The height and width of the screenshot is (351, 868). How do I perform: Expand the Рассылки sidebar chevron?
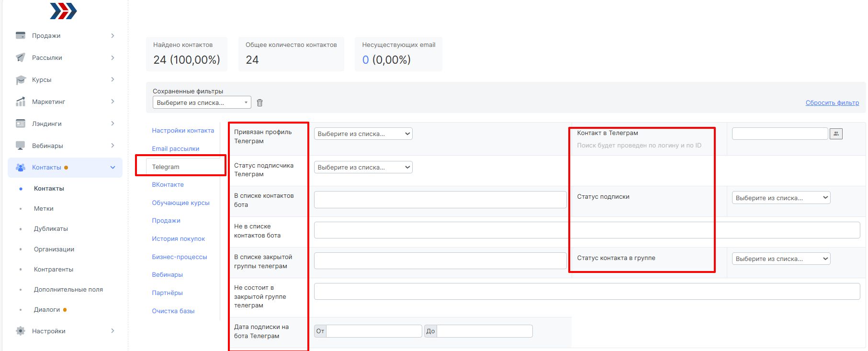[113, 57]
